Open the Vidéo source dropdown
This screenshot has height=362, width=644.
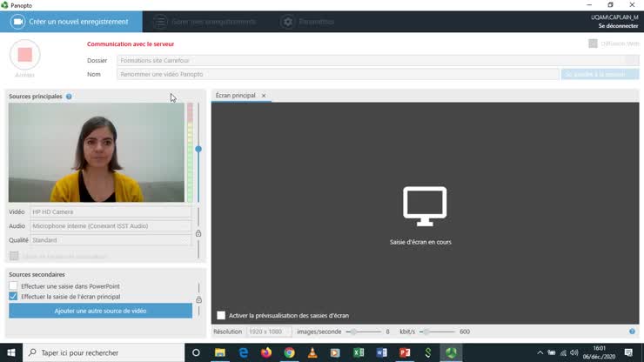click(x=111, y=212)
